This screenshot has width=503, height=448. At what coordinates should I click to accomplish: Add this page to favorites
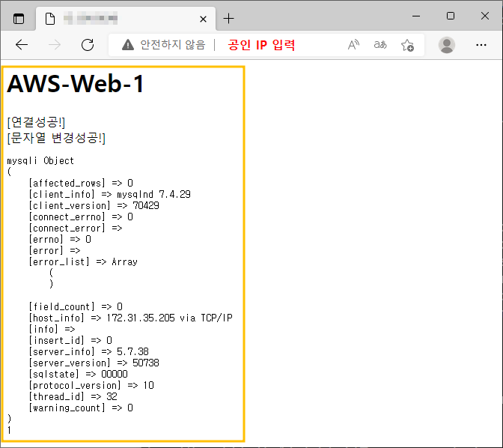[407, 45]
